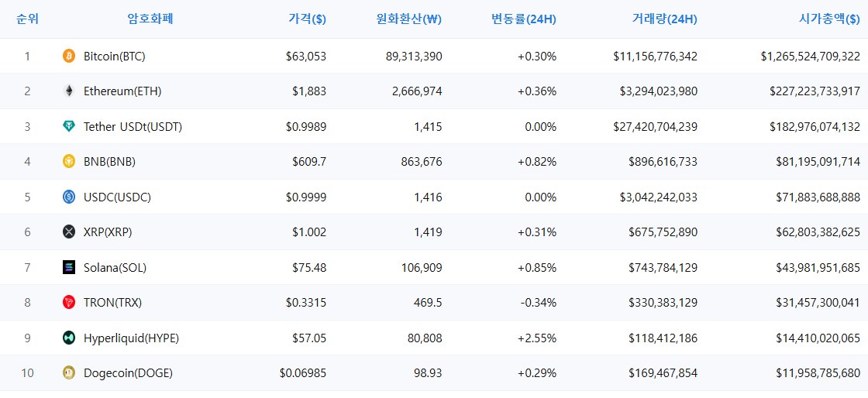Select Tether price $0.9989
The height and width of the screenshot is (398, 868).
tap(306, 126)
